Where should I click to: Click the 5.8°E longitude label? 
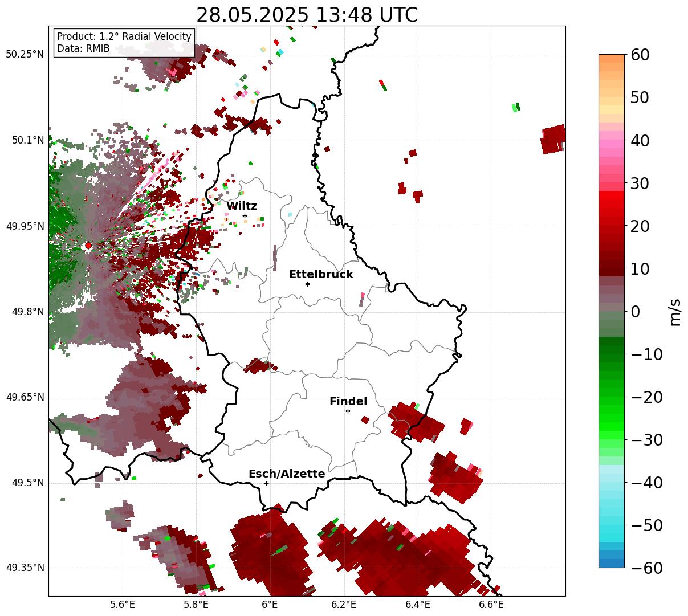(196, 605)
